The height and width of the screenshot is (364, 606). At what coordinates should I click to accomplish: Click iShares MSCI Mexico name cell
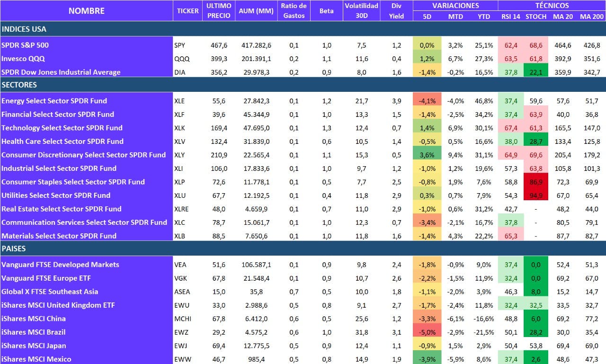coord(87,358)
